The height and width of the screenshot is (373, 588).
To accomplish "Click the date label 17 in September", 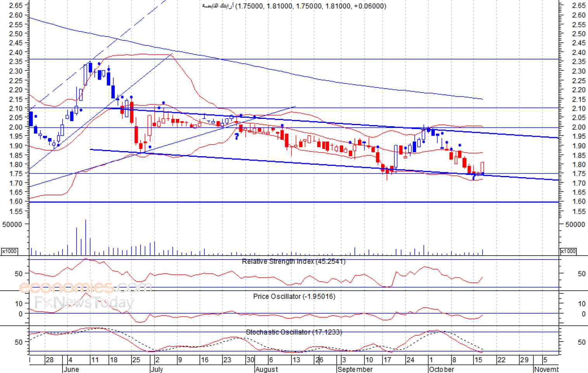I will tap(387, 360).
